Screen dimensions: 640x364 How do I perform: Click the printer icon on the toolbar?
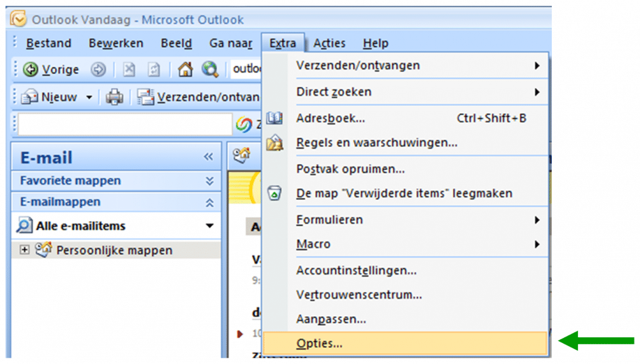click(114, 97)
